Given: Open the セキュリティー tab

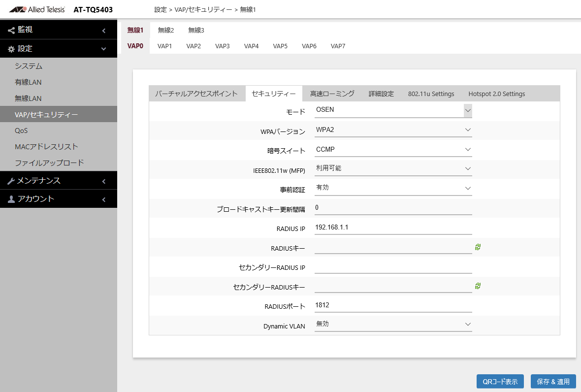Looking at the screenshot, I should [x=274, y=94].
